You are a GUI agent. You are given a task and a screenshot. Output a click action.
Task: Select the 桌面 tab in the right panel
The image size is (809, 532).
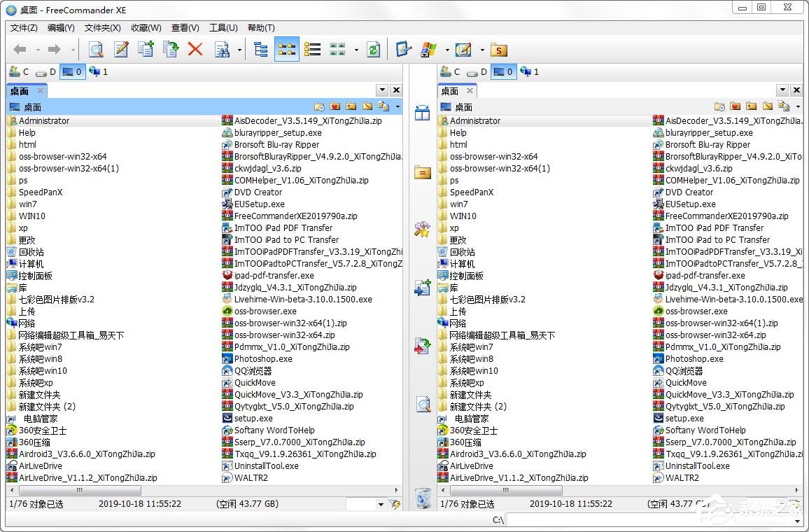point(450,91)
